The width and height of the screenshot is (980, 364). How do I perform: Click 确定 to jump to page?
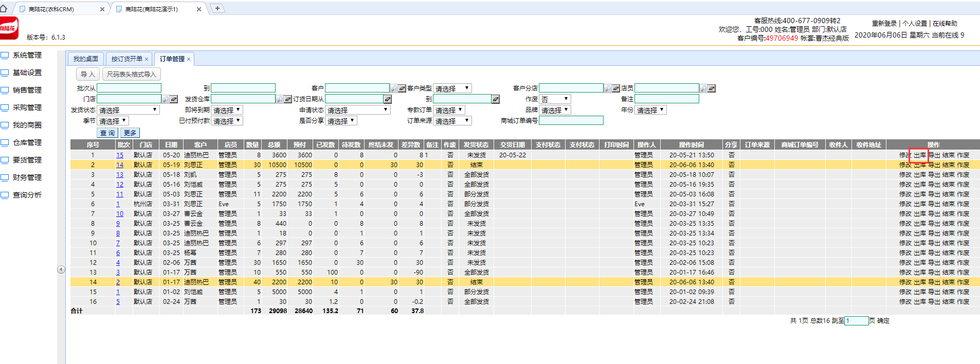pyautogui.click(x=883, y=321)
